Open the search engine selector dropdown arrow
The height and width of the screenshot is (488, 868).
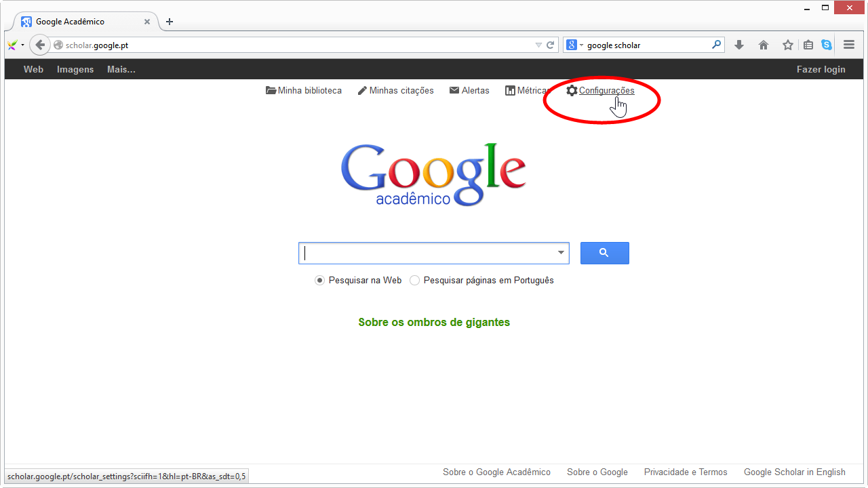point(581,45)
